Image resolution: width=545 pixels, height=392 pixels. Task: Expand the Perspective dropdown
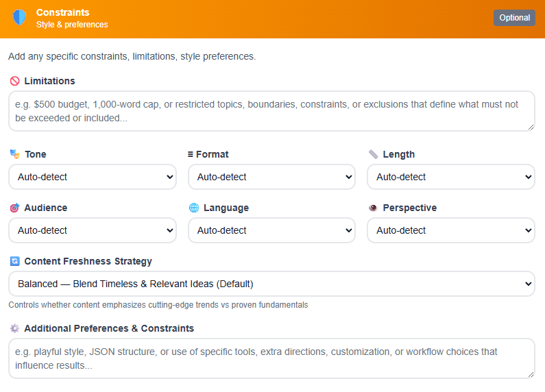(450, 230)
